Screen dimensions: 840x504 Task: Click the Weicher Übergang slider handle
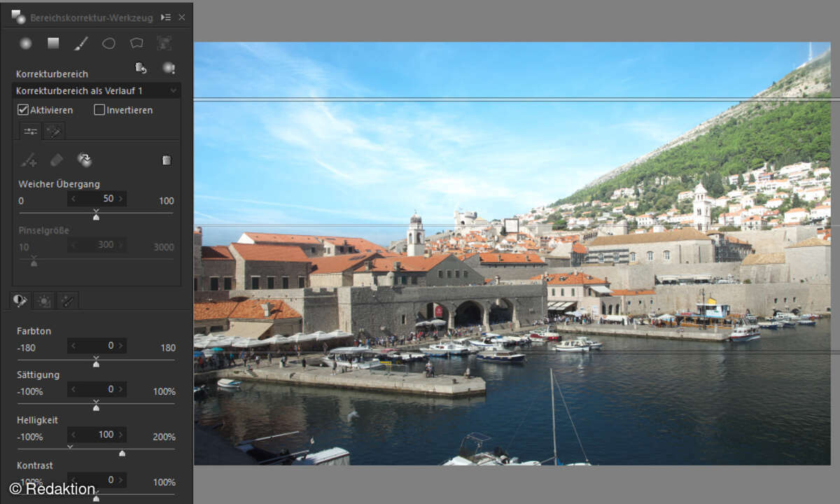point(96,216)
